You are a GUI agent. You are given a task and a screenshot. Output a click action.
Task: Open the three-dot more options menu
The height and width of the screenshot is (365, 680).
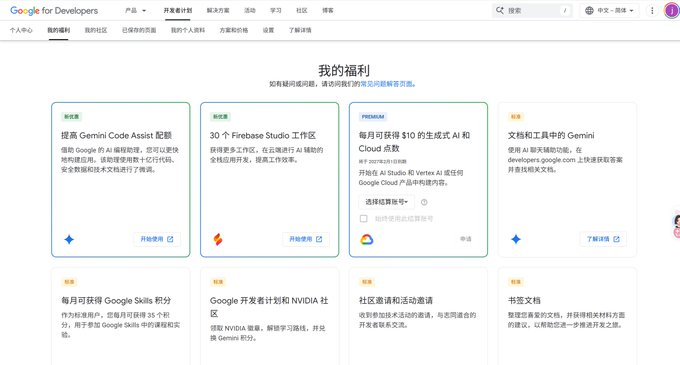click(x=652, y=10)
